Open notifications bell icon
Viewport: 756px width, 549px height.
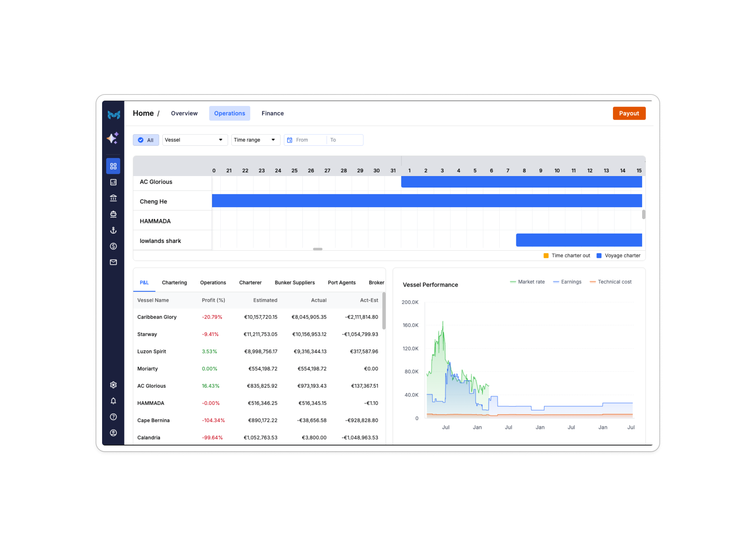pyautogui.click(x=113, y=401)
